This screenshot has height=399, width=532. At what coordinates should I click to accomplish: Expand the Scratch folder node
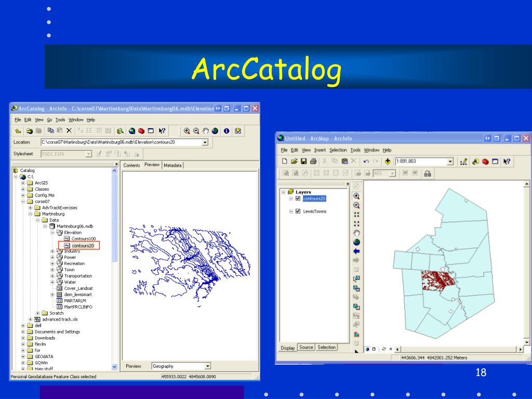point(37,313)
